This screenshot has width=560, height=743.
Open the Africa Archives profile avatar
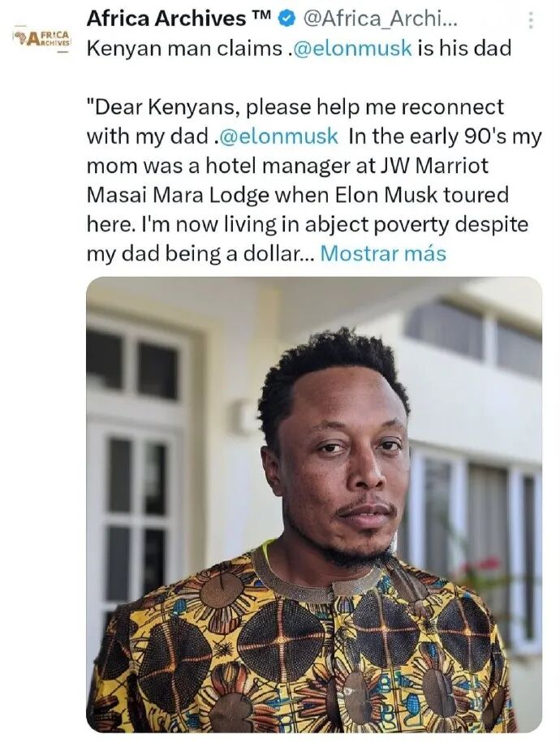pyautogui.click(x=41, y=39)
